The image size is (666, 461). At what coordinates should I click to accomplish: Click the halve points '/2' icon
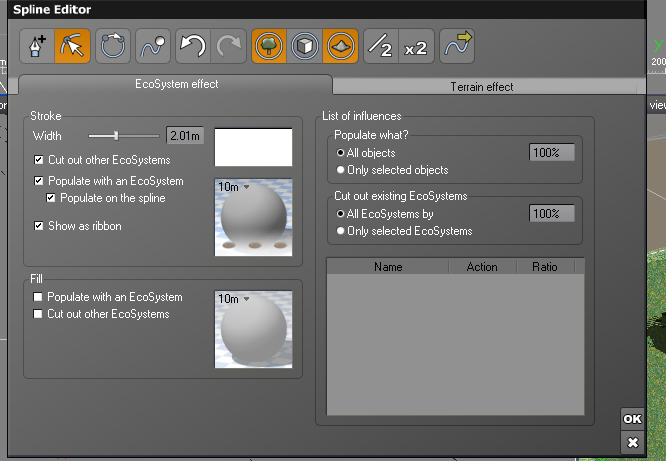379,46
